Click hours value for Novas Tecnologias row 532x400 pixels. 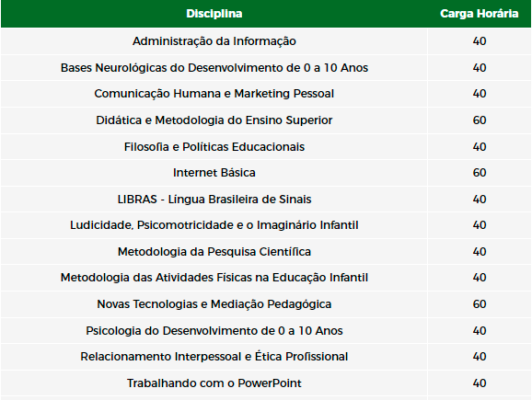(480, 304)
